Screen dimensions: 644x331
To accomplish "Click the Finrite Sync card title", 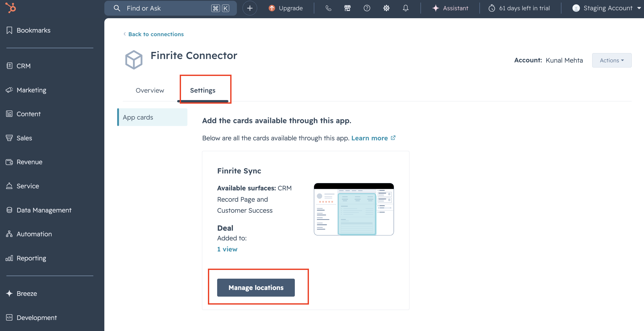I will point(239,171).
